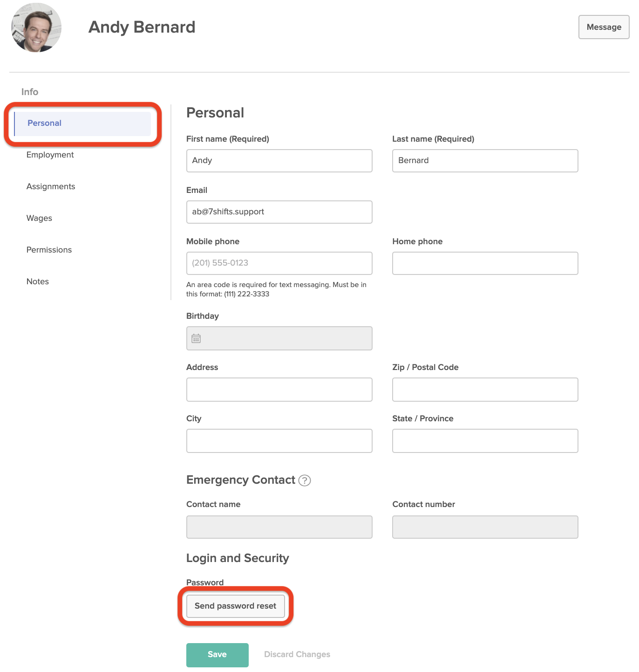This screenshot has width=639, height=672.
Task: Click the Message button
Action: click(x=604, y=27)
